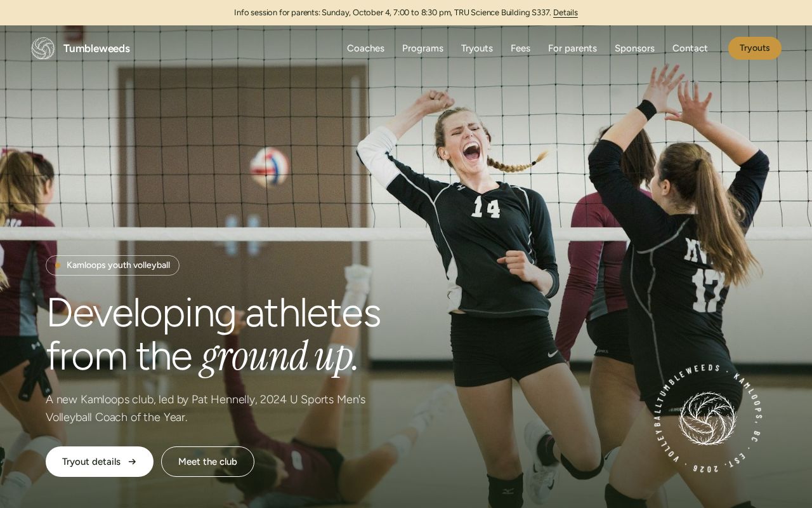The width and height of the screenshot is (812, 508).
Task: Open the For parents section
Action: (x=572, y=48)
